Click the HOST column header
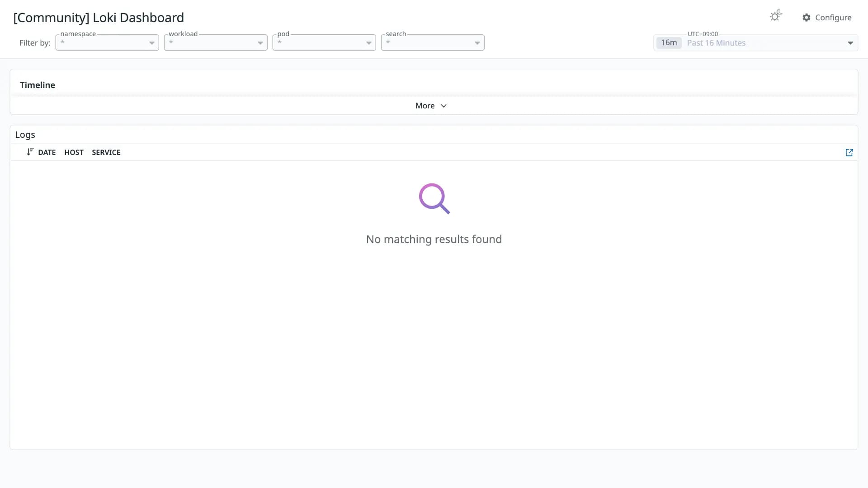 tap(74, 153)
